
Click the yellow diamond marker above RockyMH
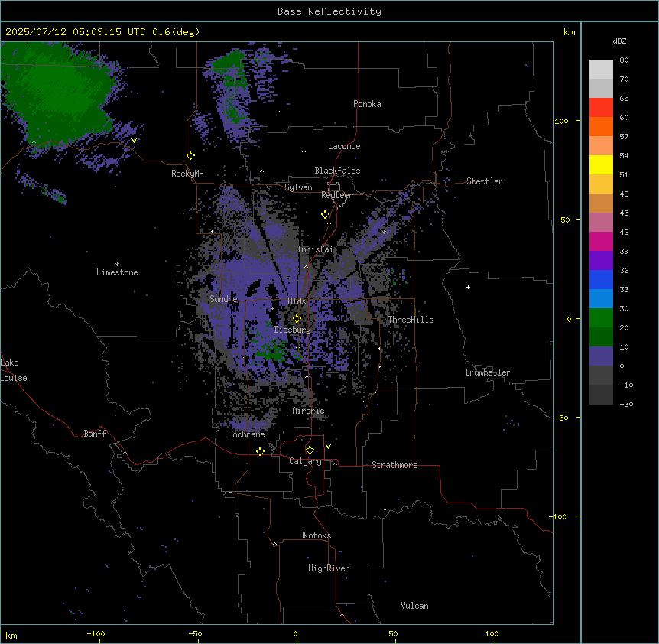click(191, 155)
